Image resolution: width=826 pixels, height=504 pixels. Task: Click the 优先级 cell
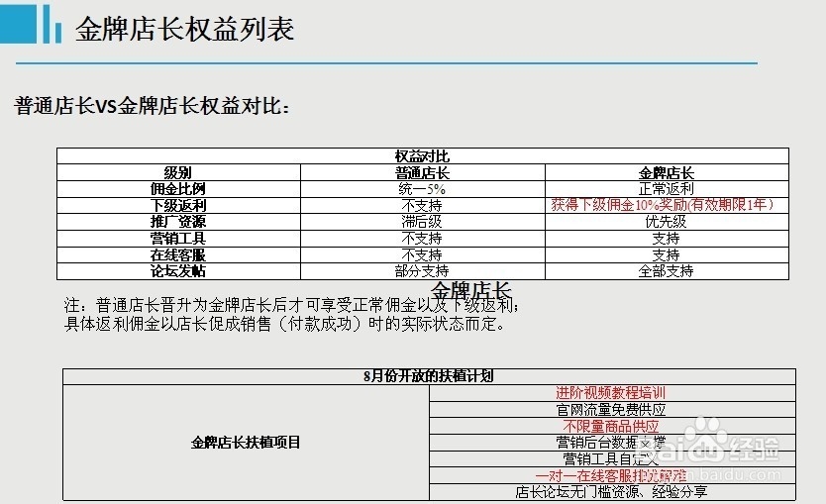coord(667,221)
